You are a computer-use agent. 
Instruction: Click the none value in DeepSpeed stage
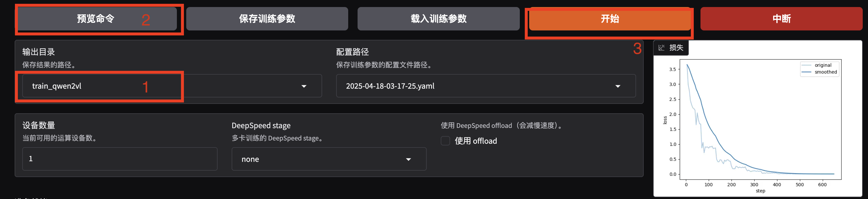point(250,159)
